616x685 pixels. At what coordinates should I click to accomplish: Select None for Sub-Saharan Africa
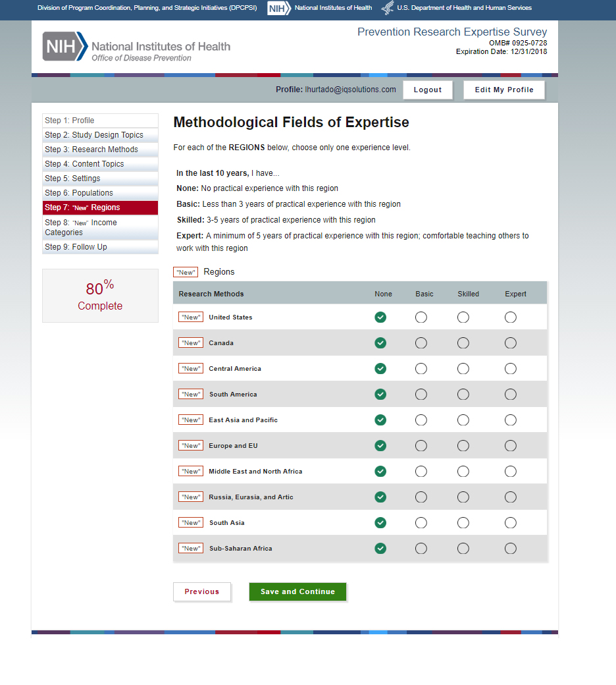click(380, 548)
